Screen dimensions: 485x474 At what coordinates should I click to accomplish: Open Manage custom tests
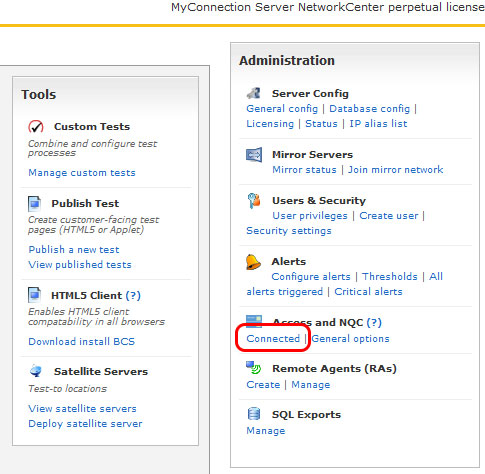[82, 173]
